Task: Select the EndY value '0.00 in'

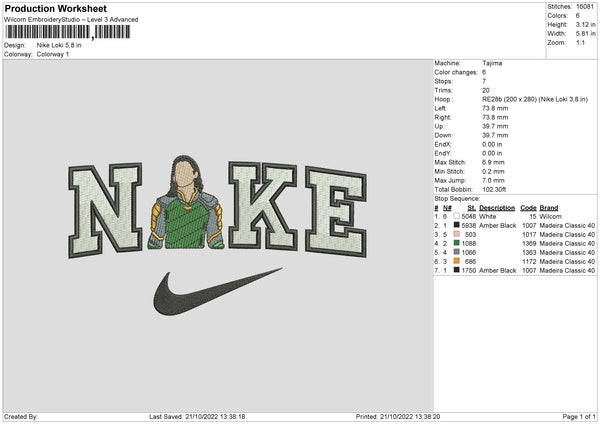Action: pos(492,153)
